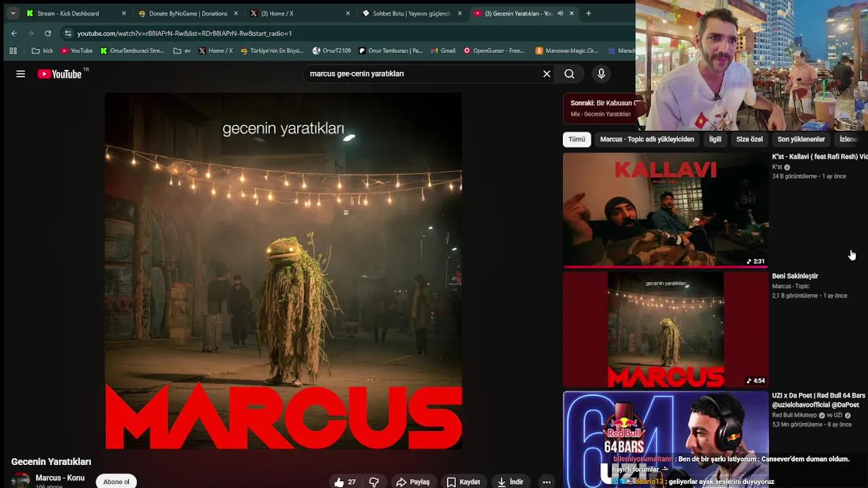Open OpenGuessr bookmark
This screenshot has width=868, height=488.
[494, 50]
